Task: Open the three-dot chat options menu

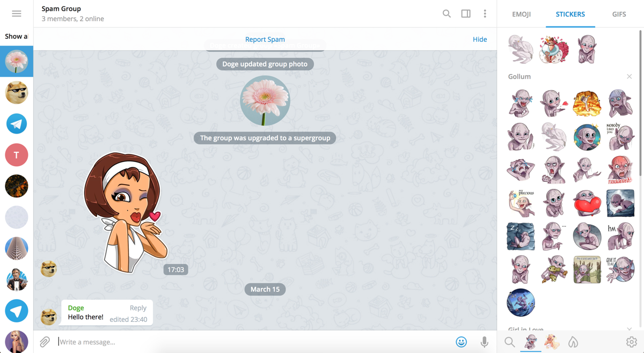Action: [x=485, y=13]
